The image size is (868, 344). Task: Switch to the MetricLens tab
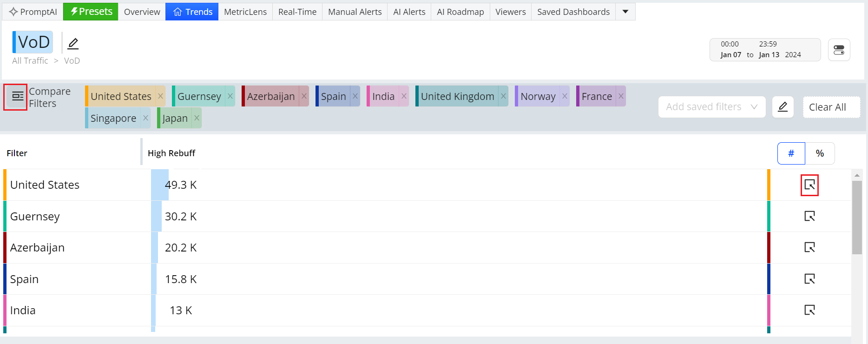[x=245, y=12]
